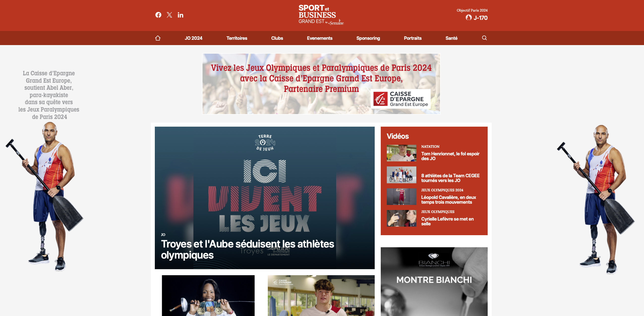Open the Territoires menu item
This screenshot has width=644, height=316.
(x=237, y=38)
